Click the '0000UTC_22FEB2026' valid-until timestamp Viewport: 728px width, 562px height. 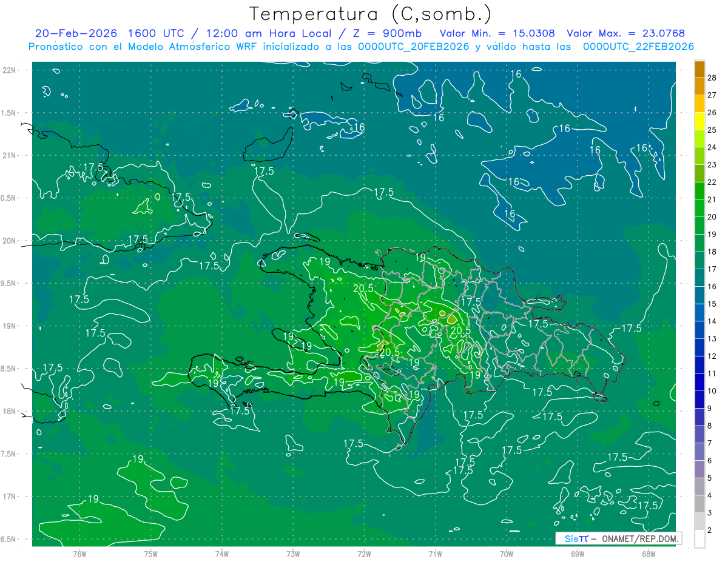coord(638,47)
